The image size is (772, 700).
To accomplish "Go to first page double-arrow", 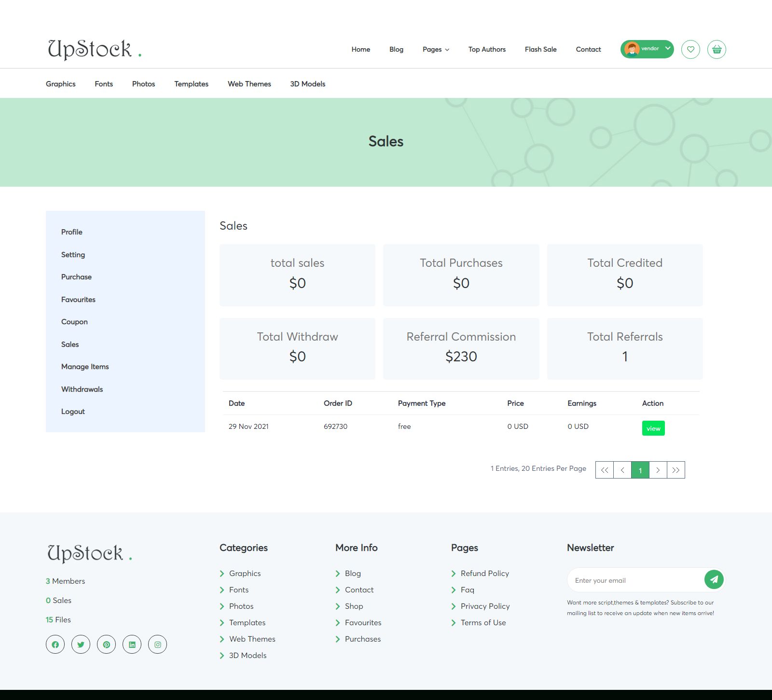I will coord(605,470).
